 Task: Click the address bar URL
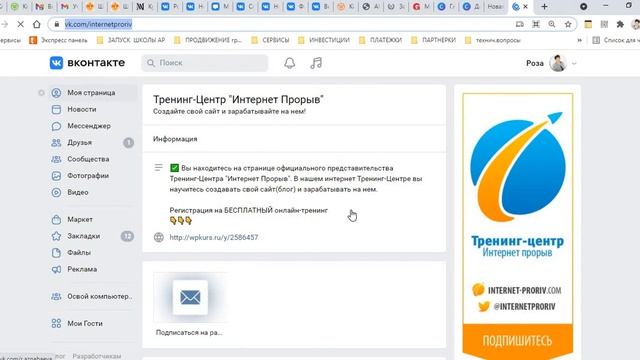click(98, 24)
